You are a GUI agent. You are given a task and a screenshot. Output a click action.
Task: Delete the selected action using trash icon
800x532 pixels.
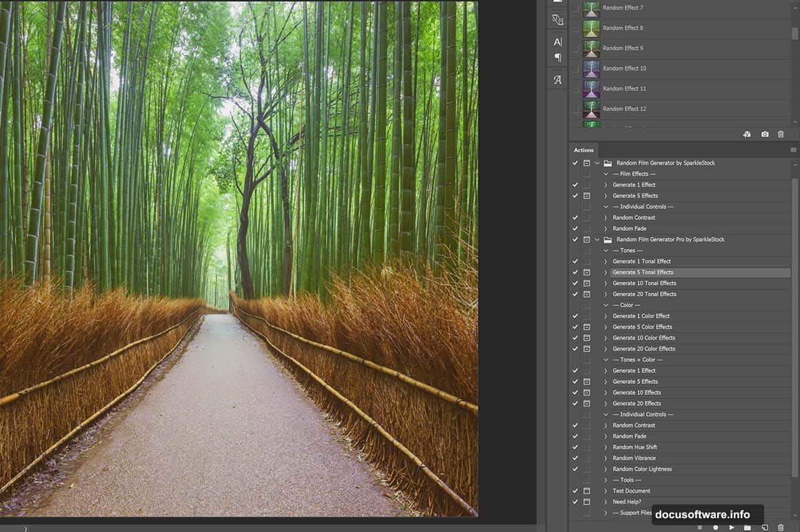(x=781, y=527)
